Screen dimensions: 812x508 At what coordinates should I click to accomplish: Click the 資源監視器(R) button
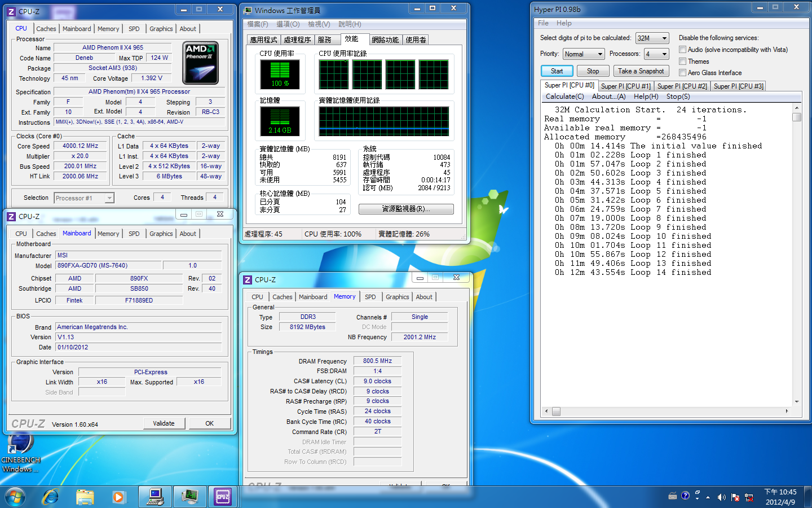tap(406, 209)
